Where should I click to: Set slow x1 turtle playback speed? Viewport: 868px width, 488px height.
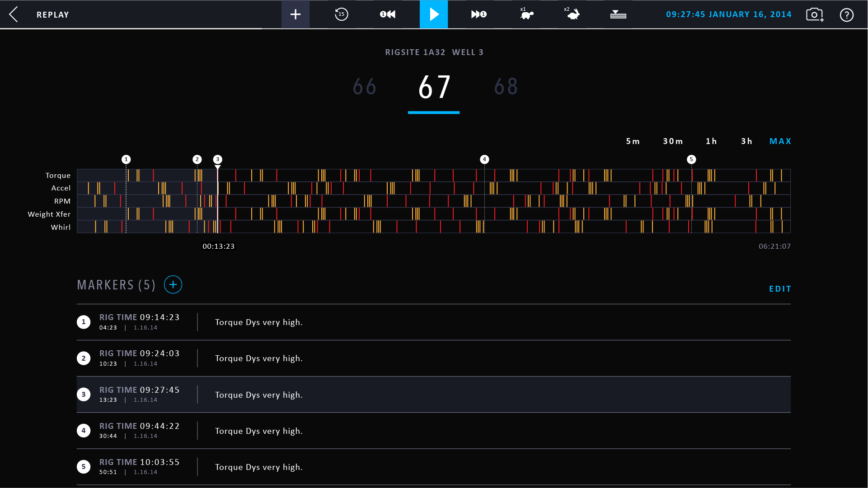click(526, 14)
